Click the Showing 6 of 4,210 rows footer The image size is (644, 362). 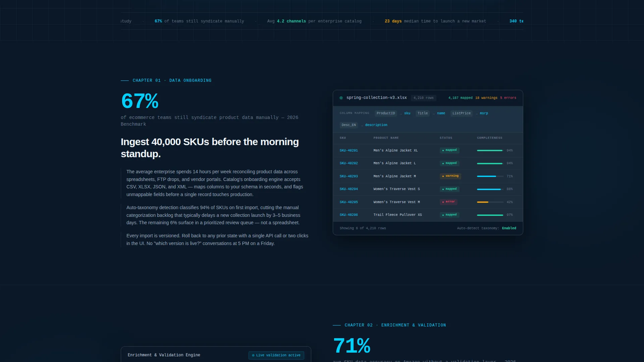tap(363, 228)
